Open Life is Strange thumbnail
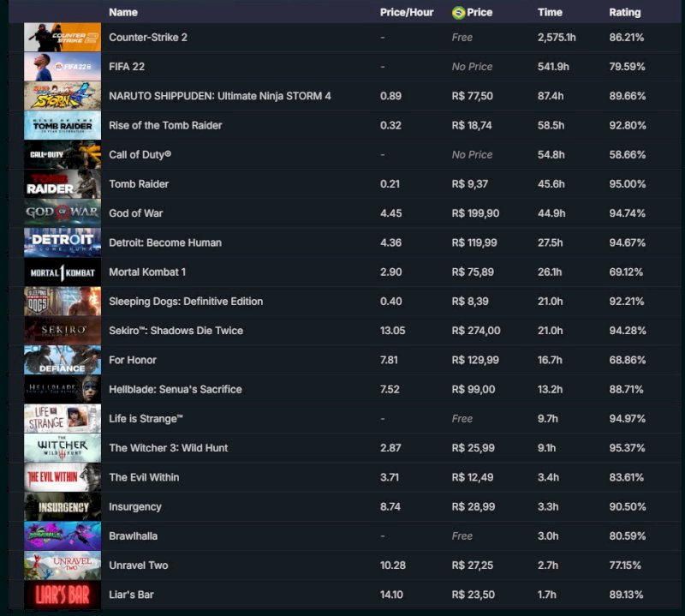Viewport: 685px width, 616px height. 63,418
